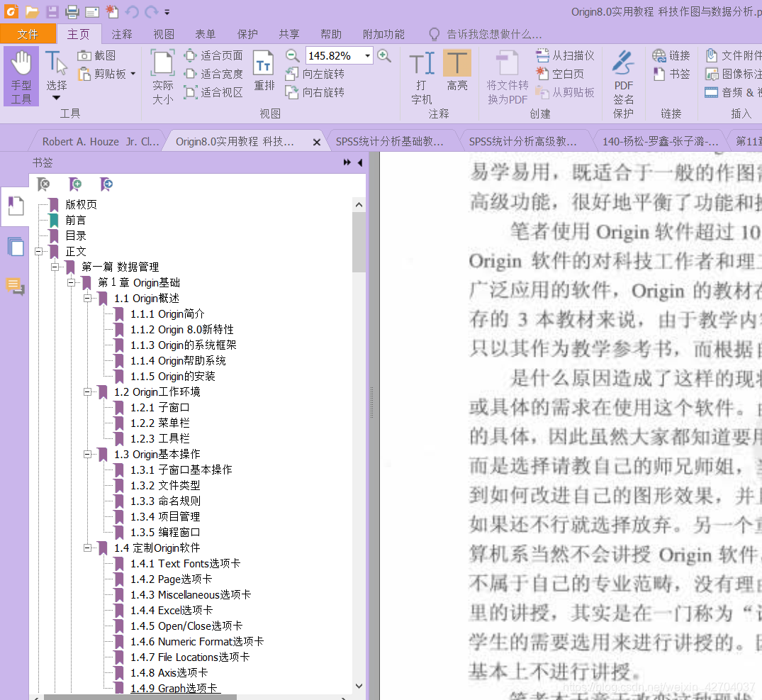
Task: Click the Snapshot (截图) button
Action: (96, 56)
